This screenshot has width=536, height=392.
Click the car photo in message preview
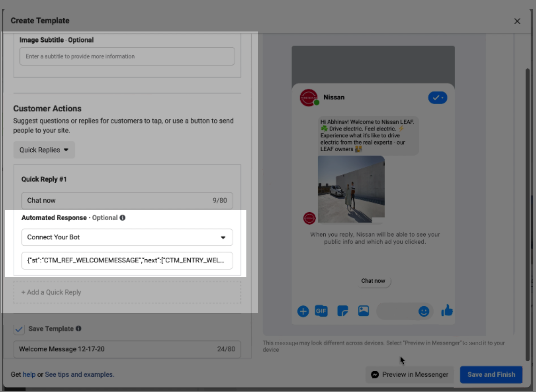351,189
